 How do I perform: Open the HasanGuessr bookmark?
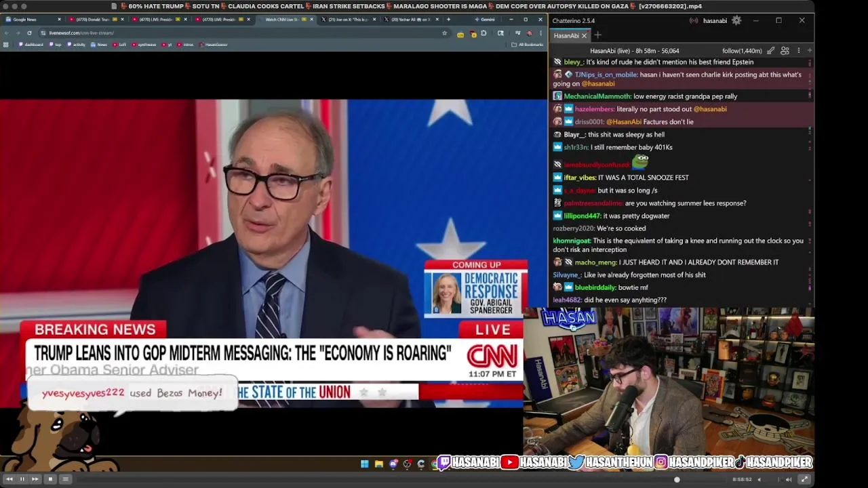click(214, 45)
